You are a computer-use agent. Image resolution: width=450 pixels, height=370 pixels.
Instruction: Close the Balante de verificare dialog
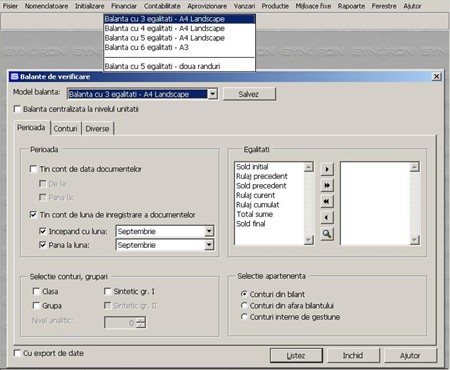pos(436,77)
